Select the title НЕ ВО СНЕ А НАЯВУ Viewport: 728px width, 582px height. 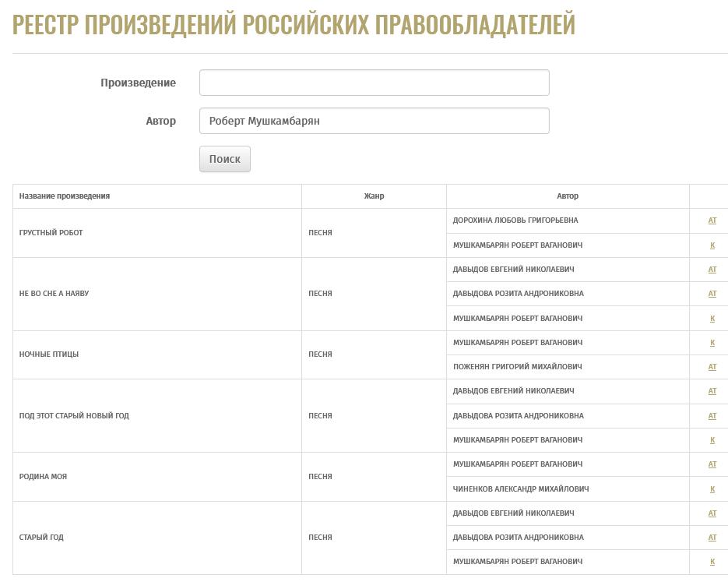[x=54, y=294]
